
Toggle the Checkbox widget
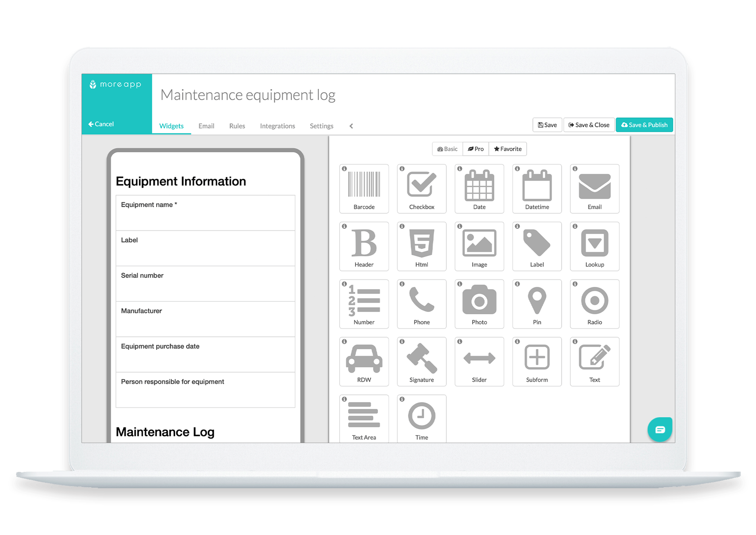[x=421, y=188]
